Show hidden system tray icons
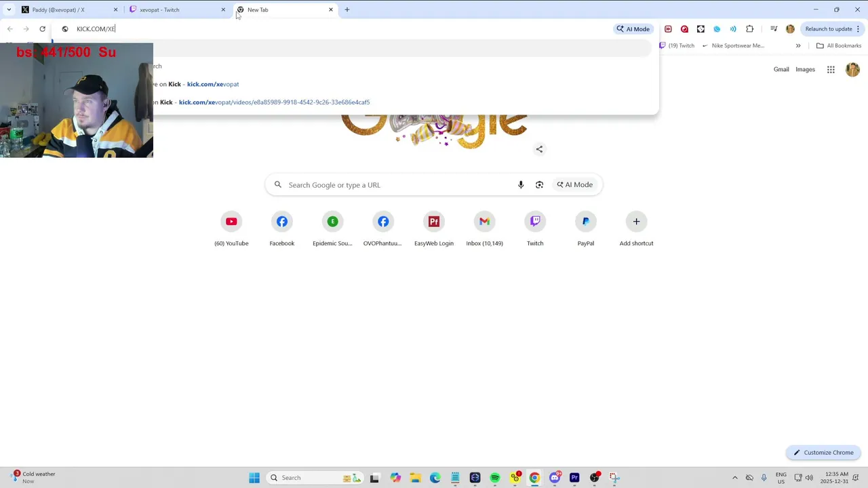 (x=734, y=478)
